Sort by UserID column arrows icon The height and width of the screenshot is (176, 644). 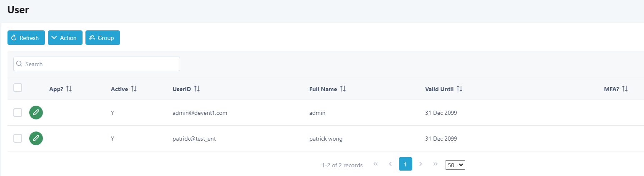tap(197, 89)
